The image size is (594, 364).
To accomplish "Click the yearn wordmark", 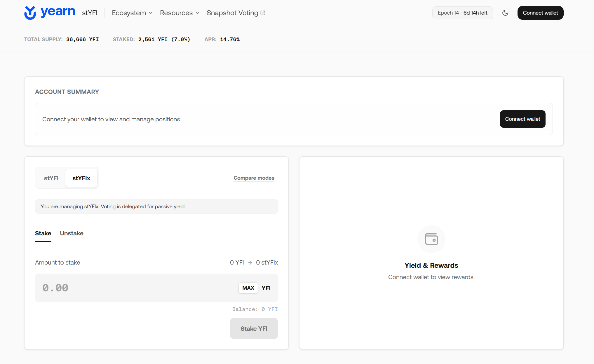I will point(58,12).
